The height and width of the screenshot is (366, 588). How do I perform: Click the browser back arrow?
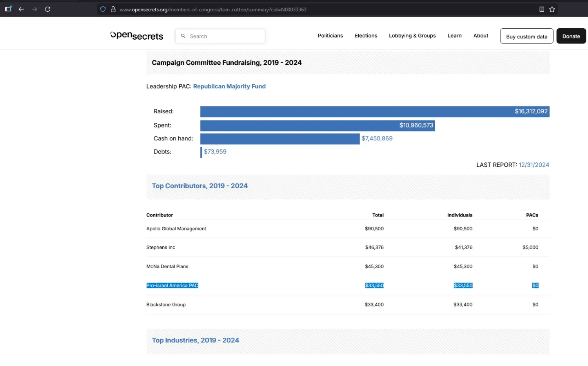click(21, 9)
